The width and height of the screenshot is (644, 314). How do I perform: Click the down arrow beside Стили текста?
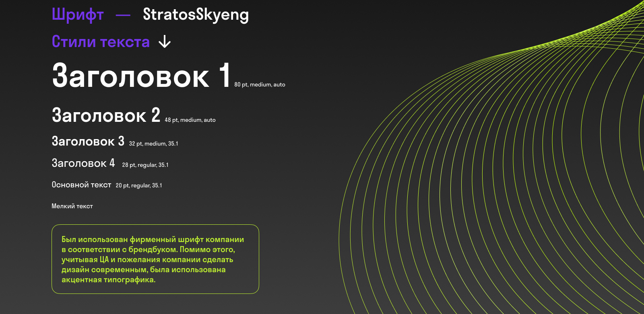pyautogui.click(x=165, y=41)
